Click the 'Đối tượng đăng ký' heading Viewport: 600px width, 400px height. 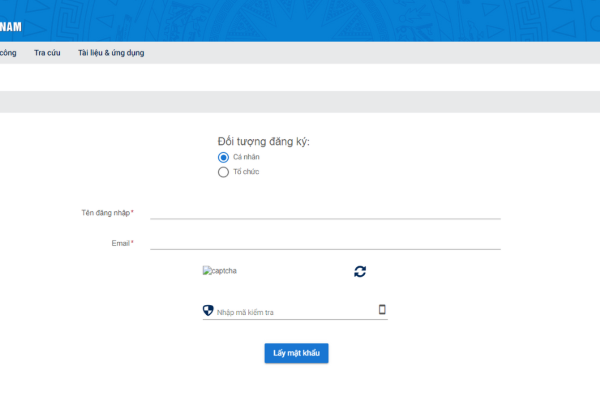[x=263, y=141]
